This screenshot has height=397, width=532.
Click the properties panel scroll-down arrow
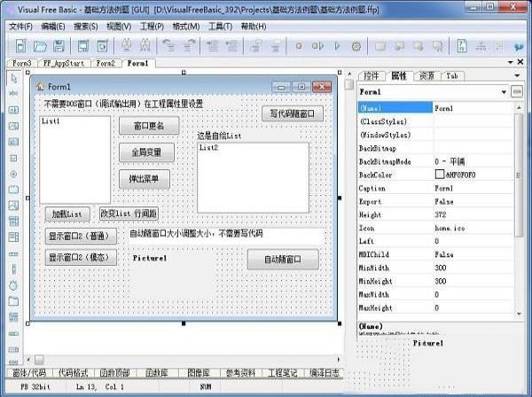pyautogui.click(x=519, y=314)
